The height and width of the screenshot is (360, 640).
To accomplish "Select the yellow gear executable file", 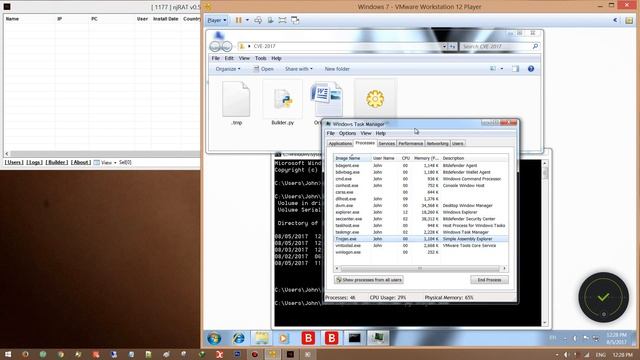I will [375, 98].
